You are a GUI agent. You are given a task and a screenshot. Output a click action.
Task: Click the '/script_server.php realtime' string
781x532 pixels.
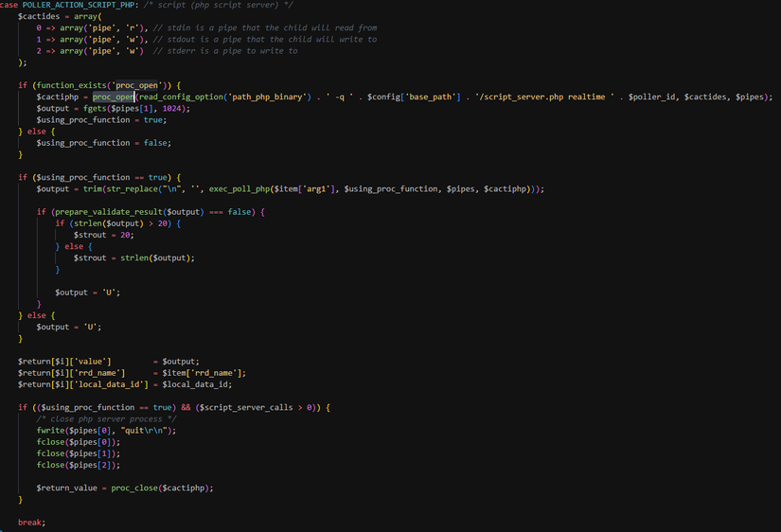(544, 97)
